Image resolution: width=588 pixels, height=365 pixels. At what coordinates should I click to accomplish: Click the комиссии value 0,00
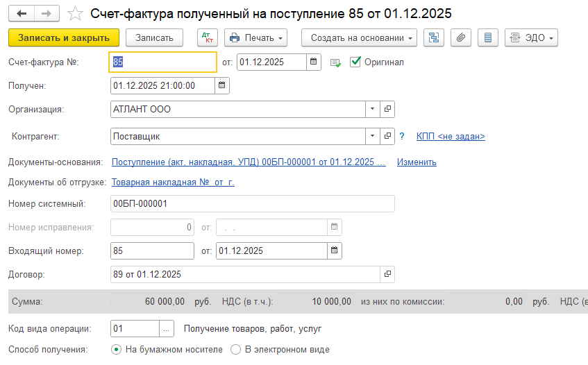pyautogui.click(x=487, y=301)
